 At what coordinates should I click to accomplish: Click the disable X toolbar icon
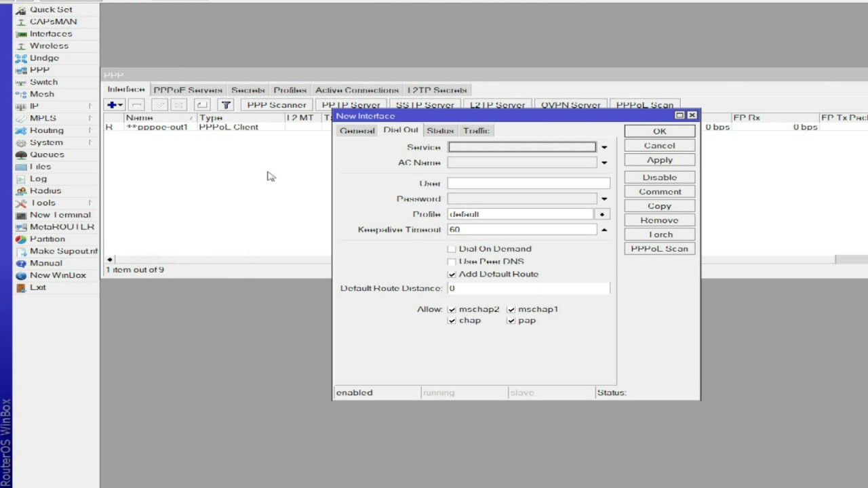pos(178,105)
